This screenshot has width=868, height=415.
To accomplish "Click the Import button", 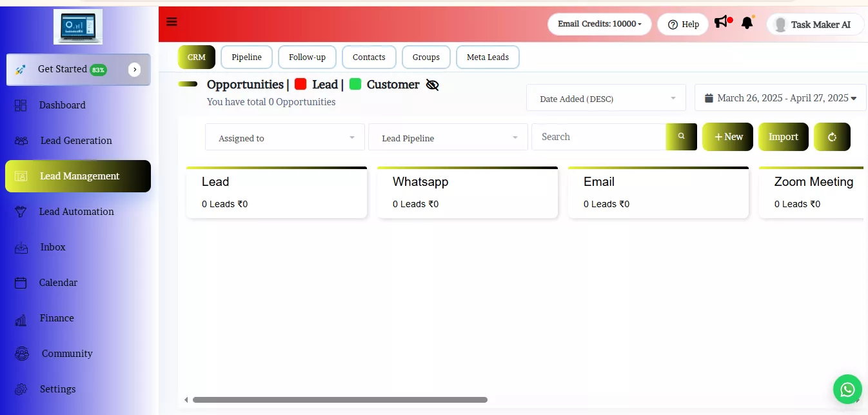I will (783, 137).
